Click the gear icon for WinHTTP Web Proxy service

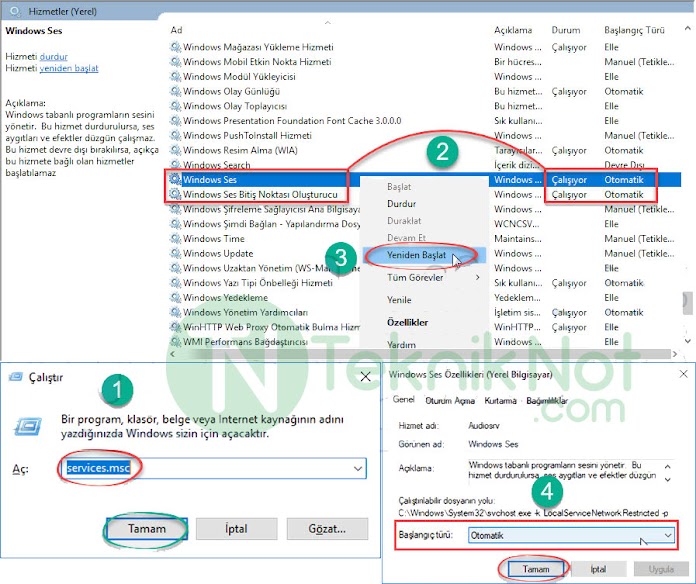tap(176, 327)
